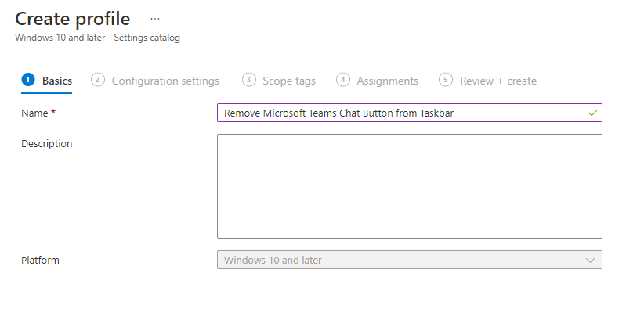The width and height of the screenshot is (644, 335).
Task: Click the step 5 circle icon
Action: pos(446,80)
